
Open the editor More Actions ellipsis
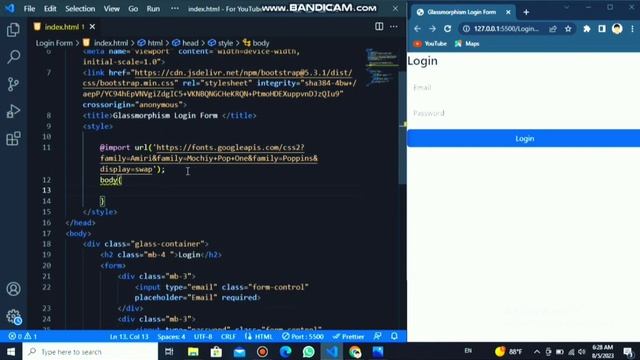click(393, 27)
